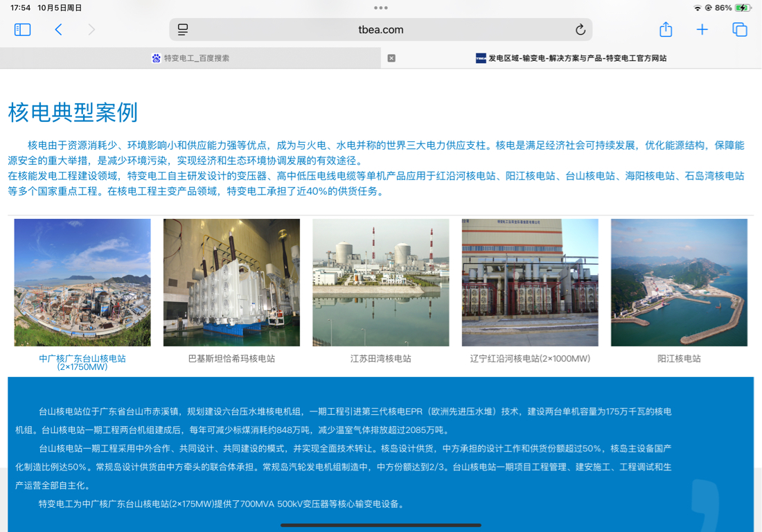Tap the home indicator bar at bottom

point(381,525)
